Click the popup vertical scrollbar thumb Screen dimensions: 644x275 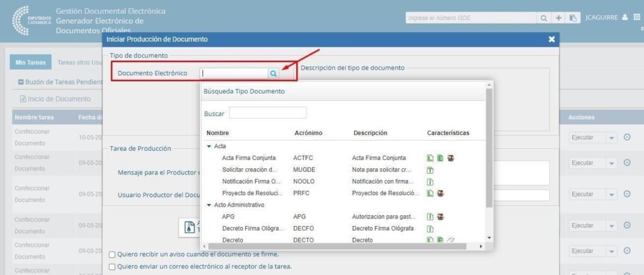489,148
